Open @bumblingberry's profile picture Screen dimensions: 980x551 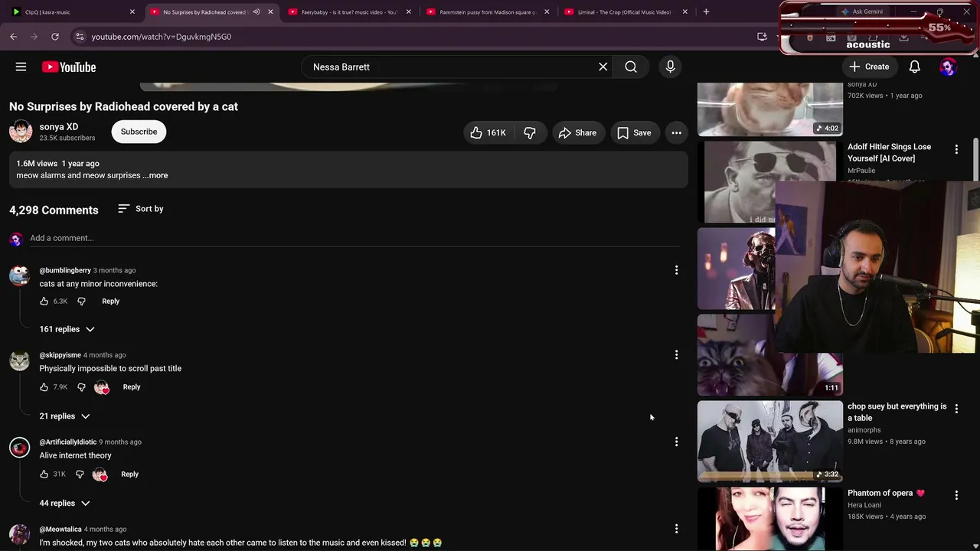[19, 275]
